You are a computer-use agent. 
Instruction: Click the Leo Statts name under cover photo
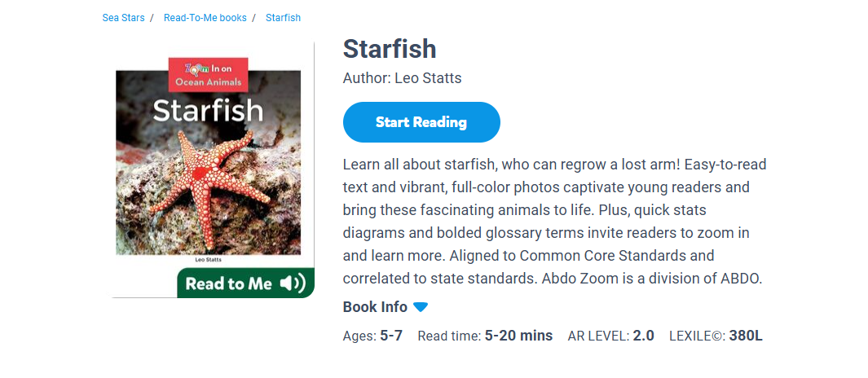pyautogui.click(x=209, y=259)
